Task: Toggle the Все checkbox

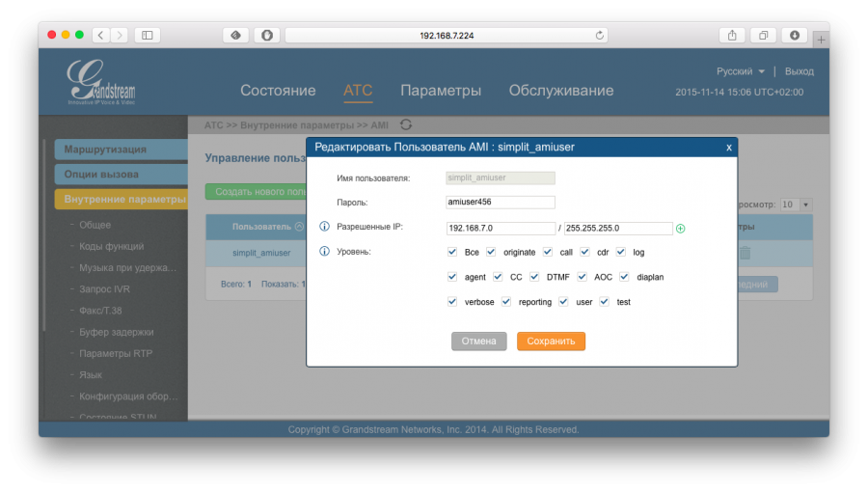Action: pos(452,252)
